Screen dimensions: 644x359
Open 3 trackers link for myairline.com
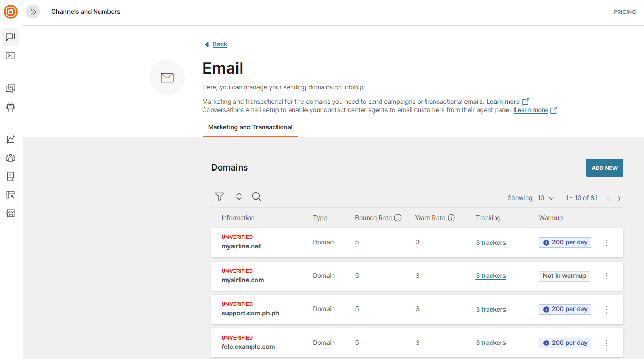(490, 276)
